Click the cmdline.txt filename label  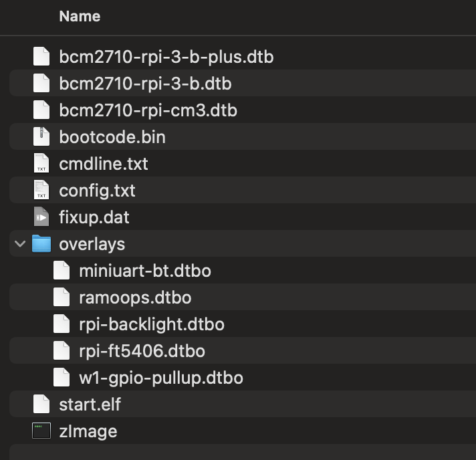103,164
